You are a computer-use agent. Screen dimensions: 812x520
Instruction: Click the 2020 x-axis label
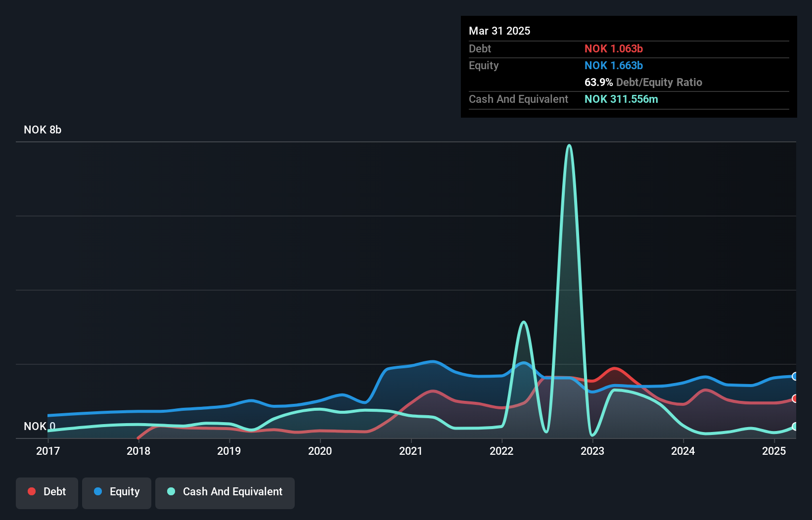(320, 451)
